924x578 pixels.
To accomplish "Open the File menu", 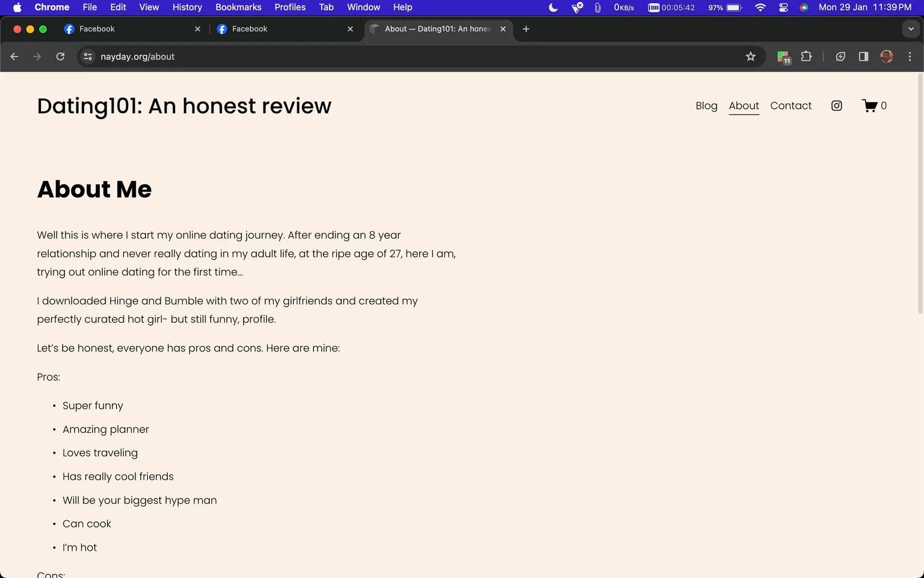I will coord(90,7).
